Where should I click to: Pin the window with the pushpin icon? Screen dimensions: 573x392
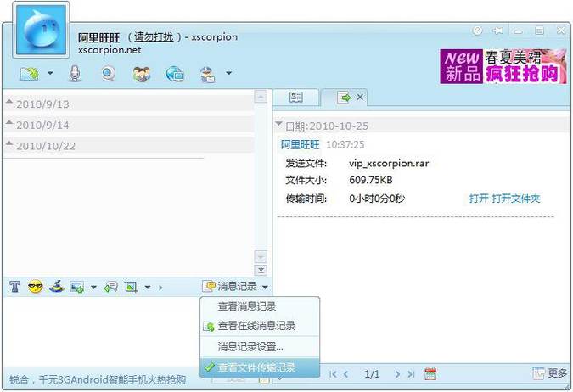coord(497,29)
